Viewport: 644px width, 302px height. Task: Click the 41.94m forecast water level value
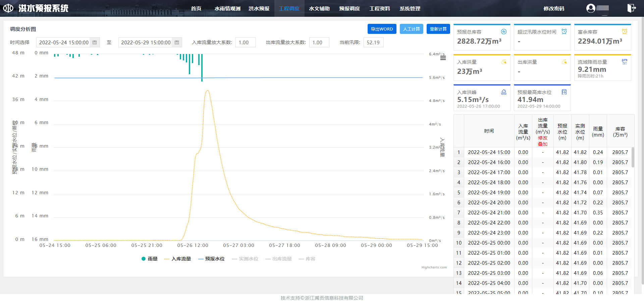(x=530, y=99)
